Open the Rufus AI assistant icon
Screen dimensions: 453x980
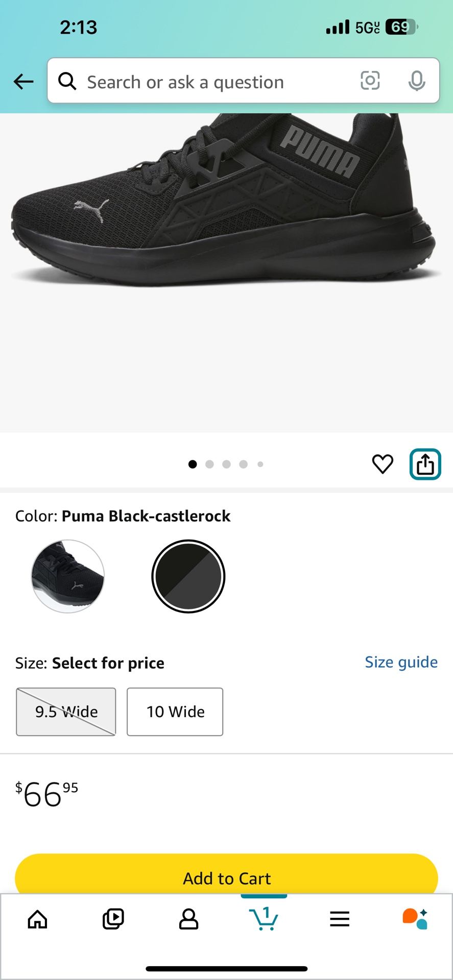pos(415,919)
